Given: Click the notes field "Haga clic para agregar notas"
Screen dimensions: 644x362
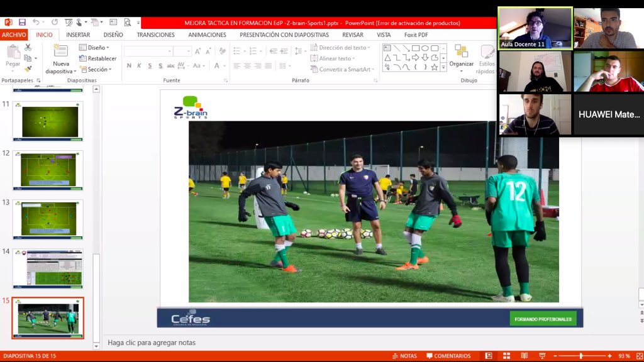Looking at the screenshot, I should click(x=152, y=343).
